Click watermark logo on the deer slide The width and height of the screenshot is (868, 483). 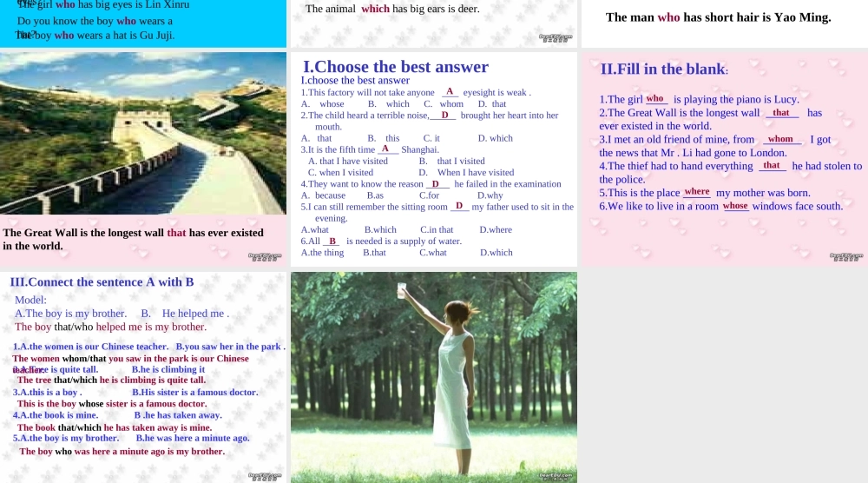[556, 37]
